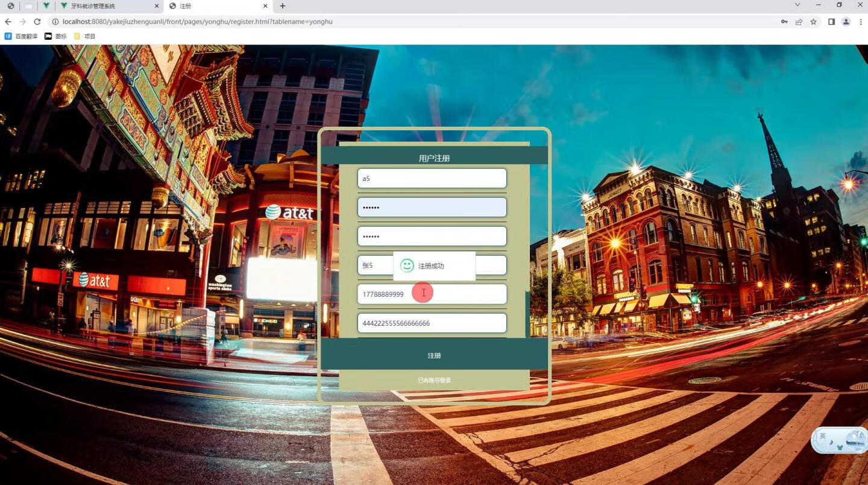Click the ID number field 444222555566666666

[432, 323]
